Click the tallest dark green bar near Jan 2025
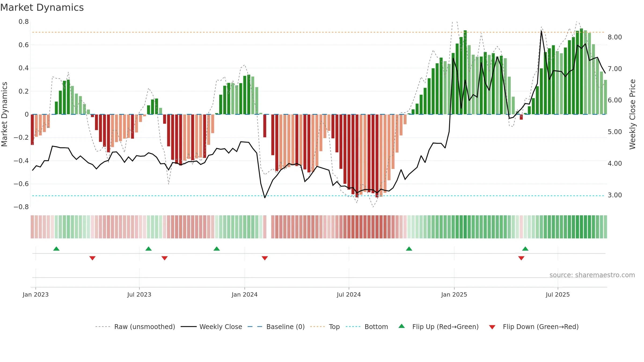 coord(465,72)
